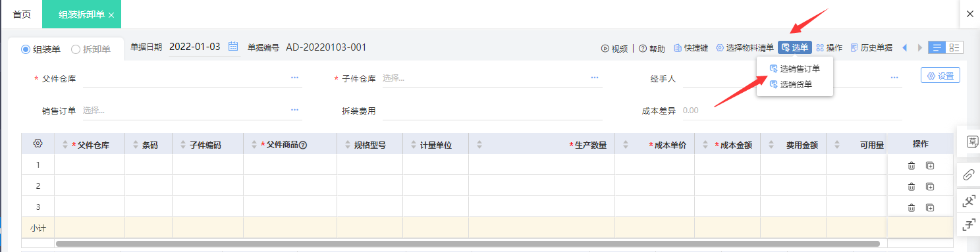Open the calendar icon beside 单据日期

pyautogui.click(x=233, y=47)
